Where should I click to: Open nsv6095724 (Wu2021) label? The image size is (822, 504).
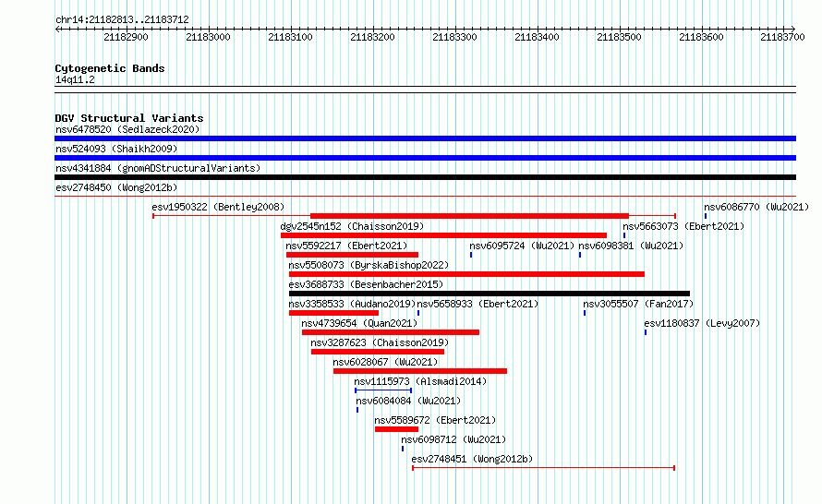coord(522,246)
